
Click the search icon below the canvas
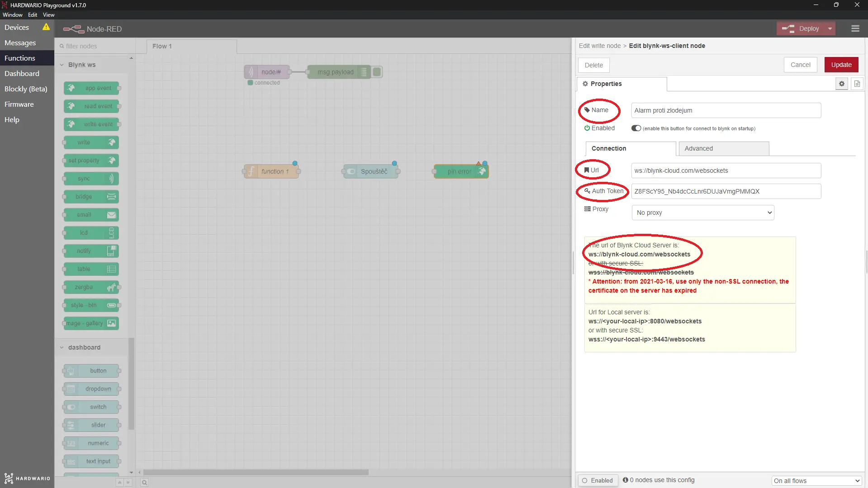click(x=144, y=483)
